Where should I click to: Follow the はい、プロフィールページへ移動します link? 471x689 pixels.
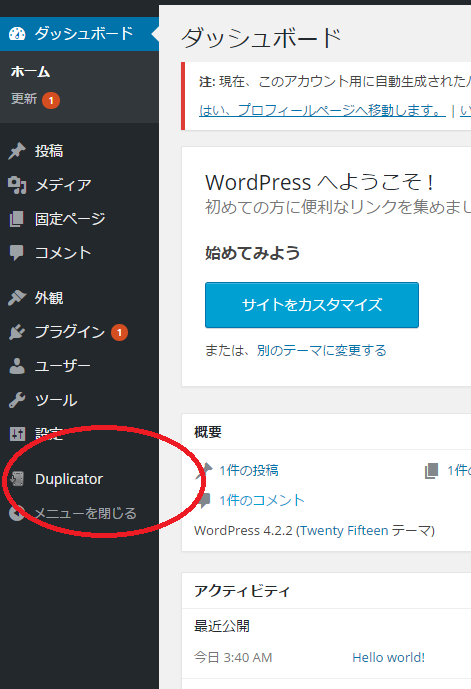(322, 110)
